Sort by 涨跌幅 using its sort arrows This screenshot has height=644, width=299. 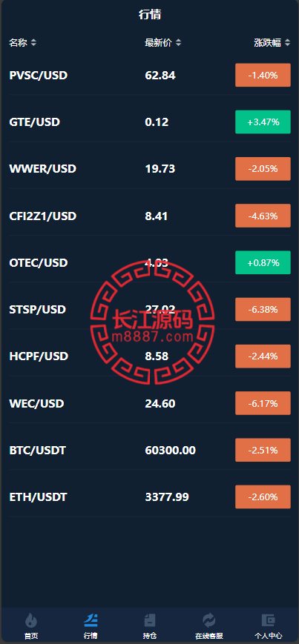click(x=287, y=43)
